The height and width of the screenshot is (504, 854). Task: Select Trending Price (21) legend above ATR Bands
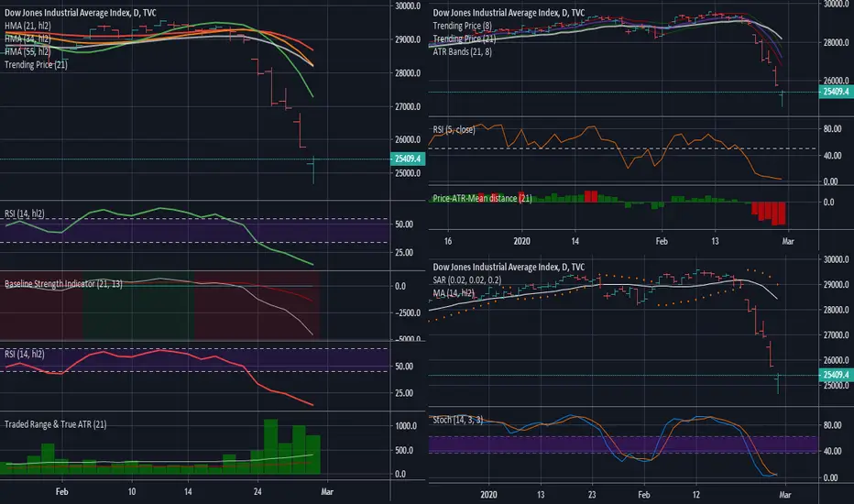(x=464, y=38)
